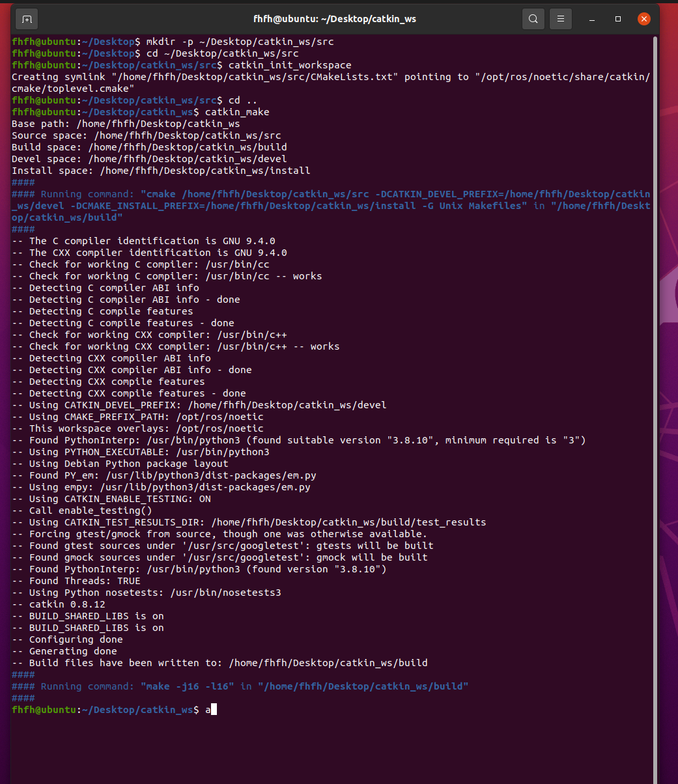678x784 pixels.
Task: Click the window title fhfh@ubuntu: ~/Desktop/catkin_ws
Action: [334, 19]
